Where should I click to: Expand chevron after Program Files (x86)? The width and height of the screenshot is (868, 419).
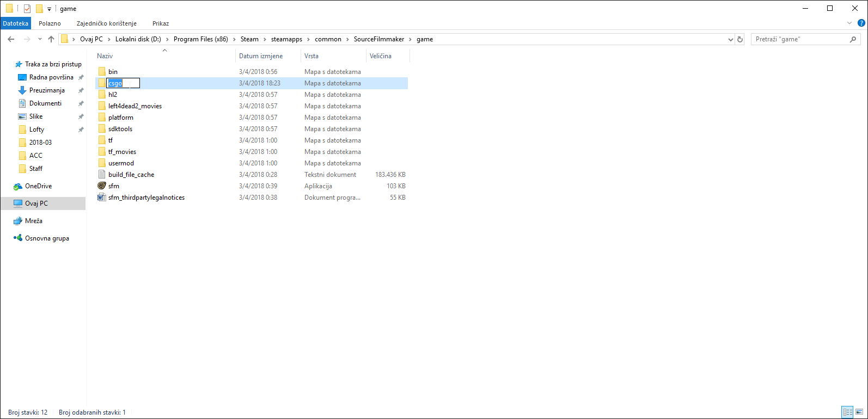tap(235, 39)
